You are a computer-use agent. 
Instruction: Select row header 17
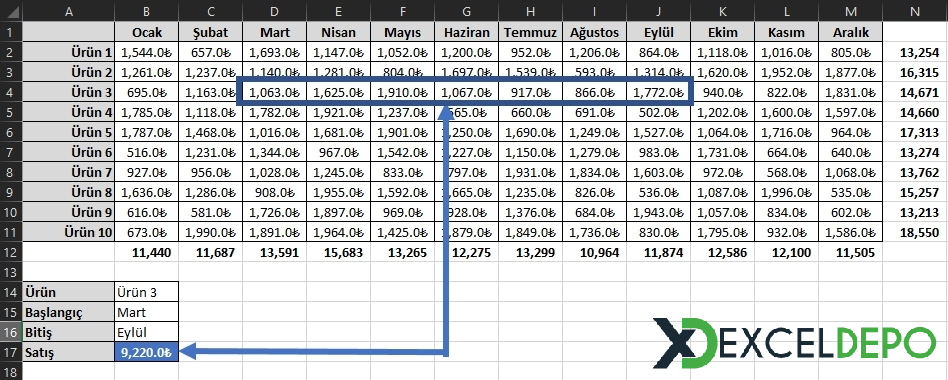tap(11, 352)
